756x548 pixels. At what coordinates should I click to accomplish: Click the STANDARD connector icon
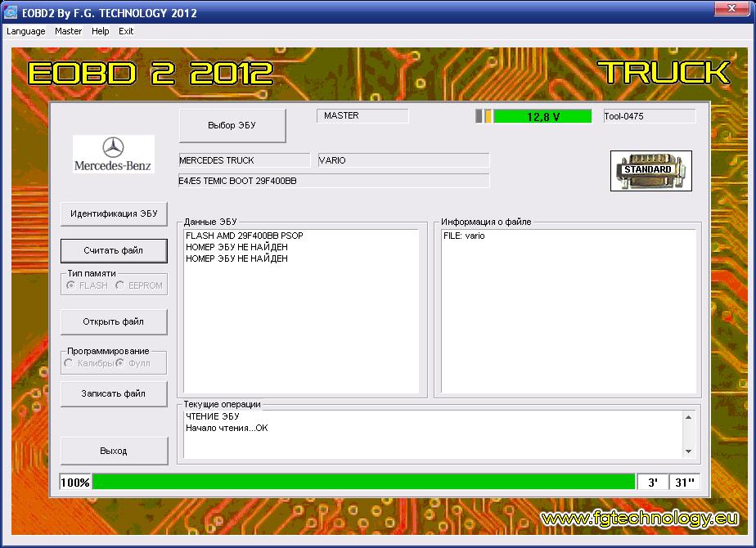pos(650,170)
